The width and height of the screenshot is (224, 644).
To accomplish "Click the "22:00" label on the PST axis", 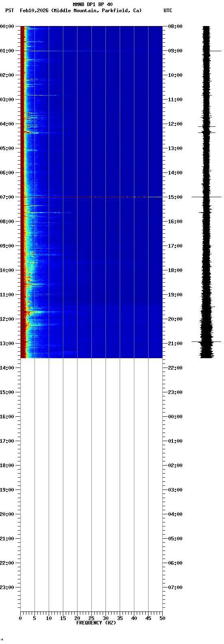I will coord(7,563).
